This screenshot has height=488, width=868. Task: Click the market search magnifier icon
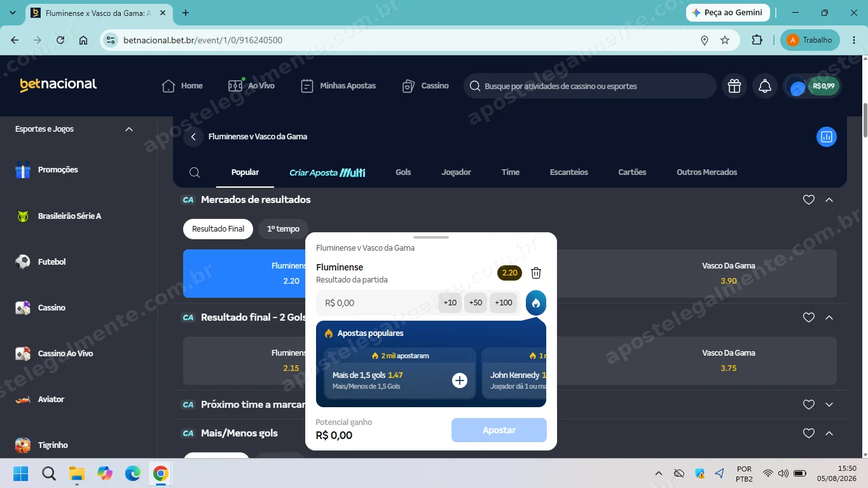click(195, 172)
